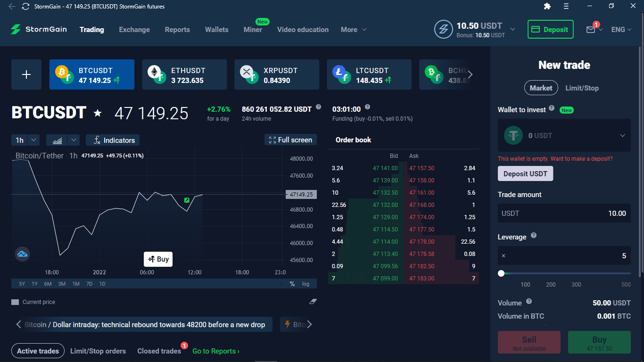
Task: Click the StormGain logo
Action: click(39, 29)
